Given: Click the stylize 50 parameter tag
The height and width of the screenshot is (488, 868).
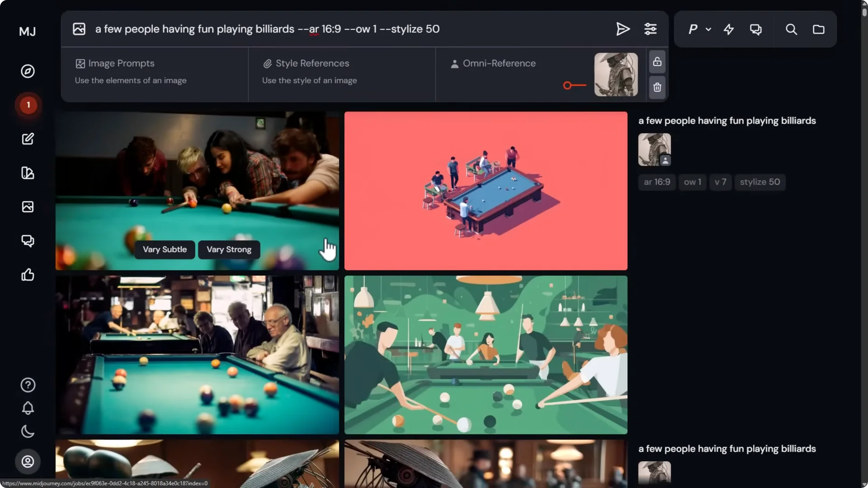Looking at the screenshot, I should pyautogui.click(x=759, y=182).
